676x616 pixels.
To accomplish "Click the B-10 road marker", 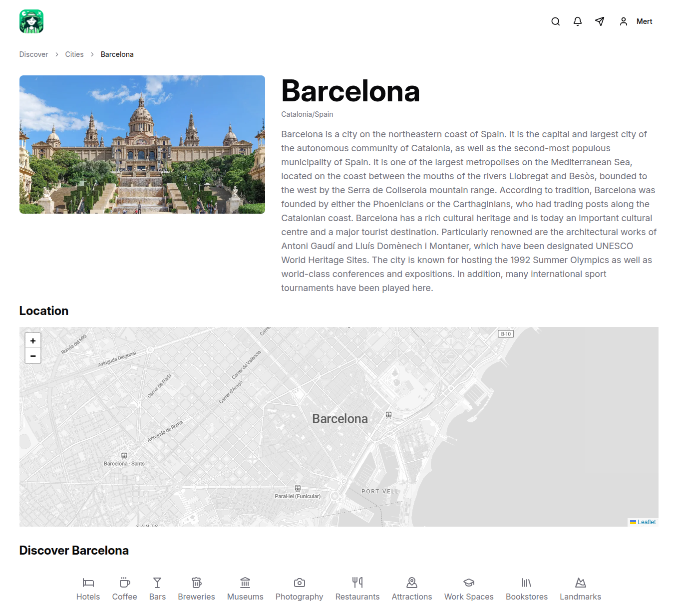I will tap(506, 334).
